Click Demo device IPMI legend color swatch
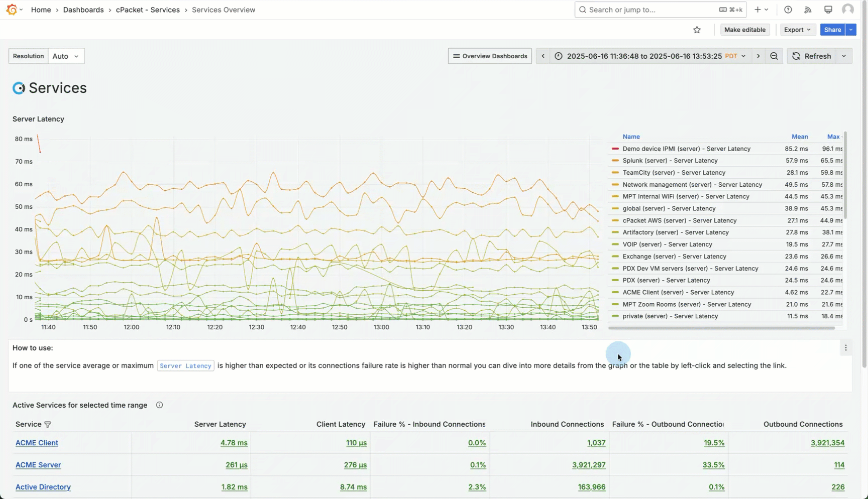This screenshot has width=868, height=499. coord(615,149)
